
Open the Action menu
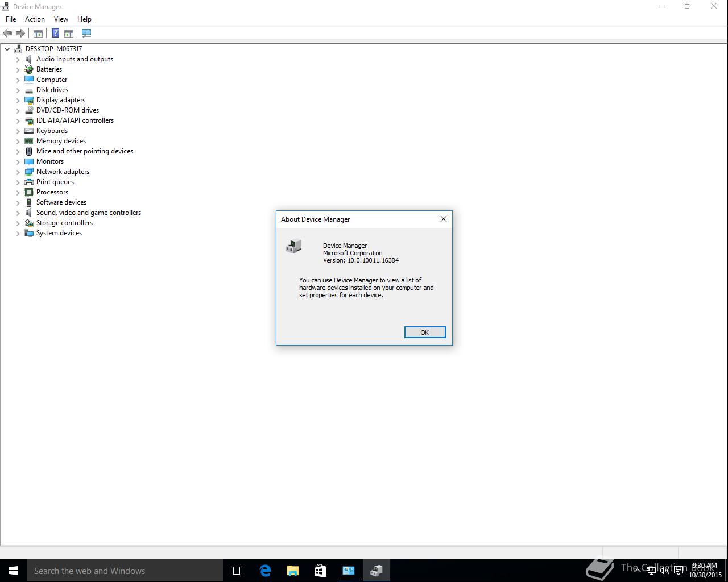tap(35, 19)
